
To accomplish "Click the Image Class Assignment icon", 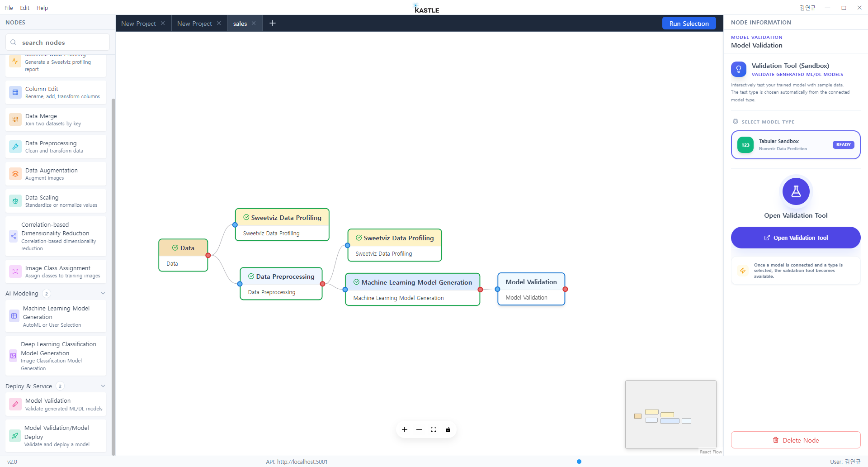I will click(15, 272).
